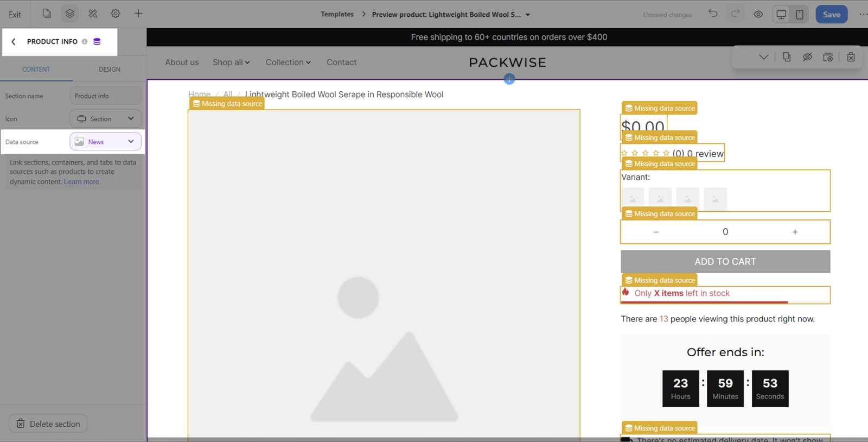Select the review stars rating
This screenshot has width=868, height=442.
(x=672, y=154)
